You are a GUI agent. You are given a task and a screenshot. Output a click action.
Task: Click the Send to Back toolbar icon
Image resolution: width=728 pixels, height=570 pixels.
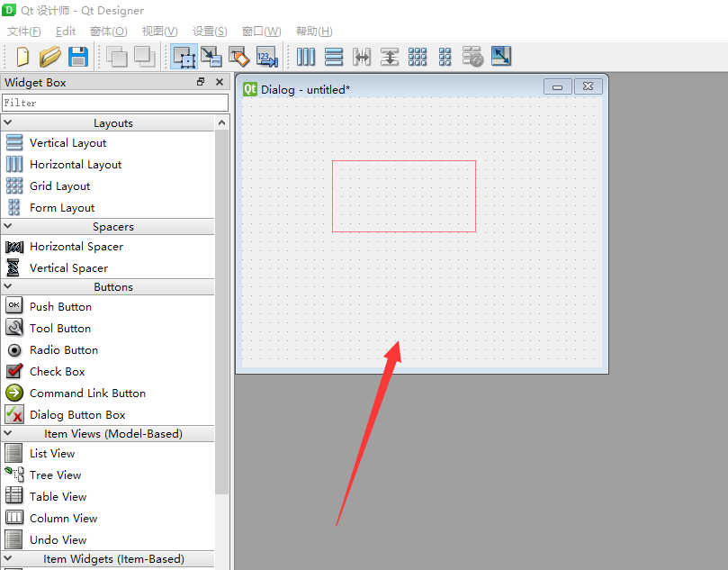[x=117, y=57]
